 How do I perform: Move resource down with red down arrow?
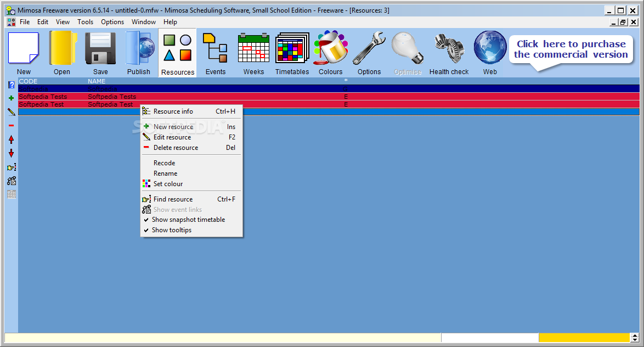(11, 153)
